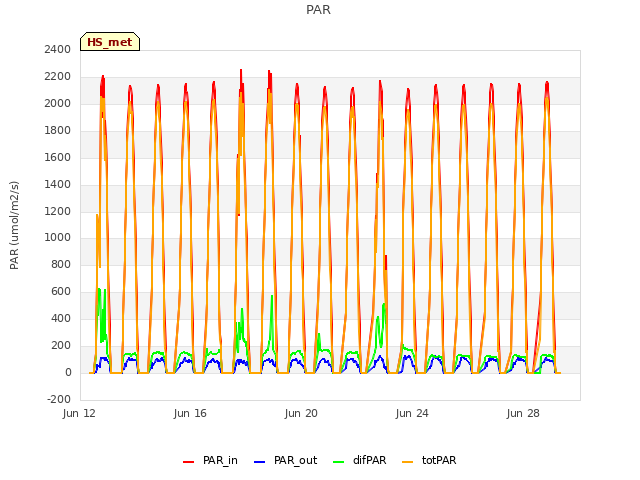The width and height of the screenshot is (640, 480).
Task: Click the 2200 y-axis tick label
Action: (58, 76)
